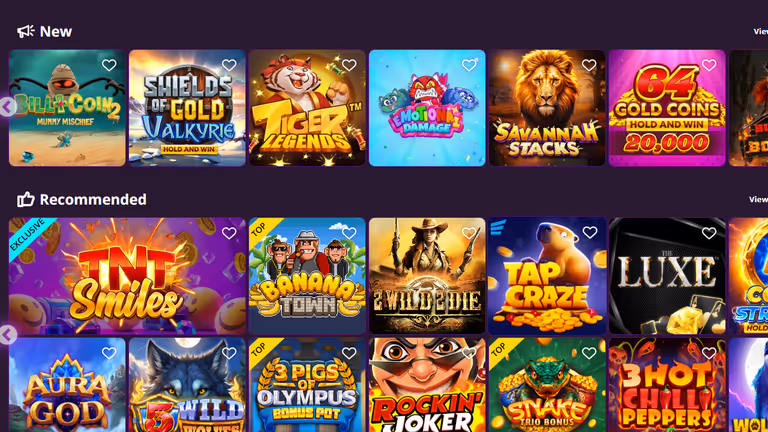Launch the Bill & Coin 2 game thumbnail
This screenshot has height=432, width=768.
(x=67, y=108)
